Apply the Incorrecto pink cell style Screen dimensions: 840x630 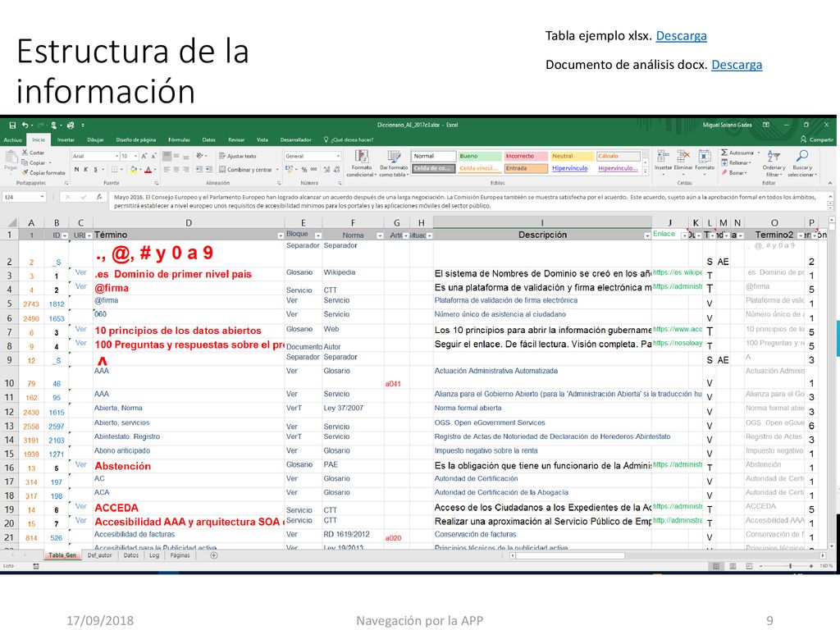[x=526, y=156]
